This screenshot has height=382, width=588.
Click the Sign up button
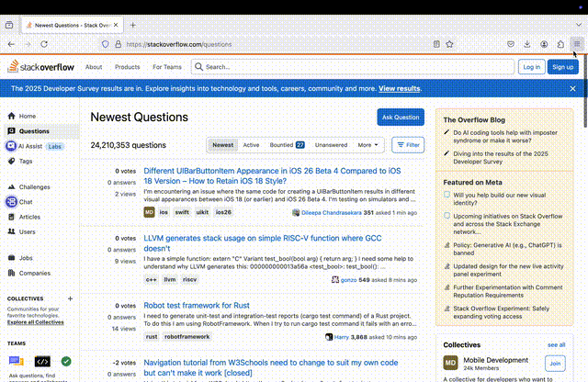(x=562, y=67)
